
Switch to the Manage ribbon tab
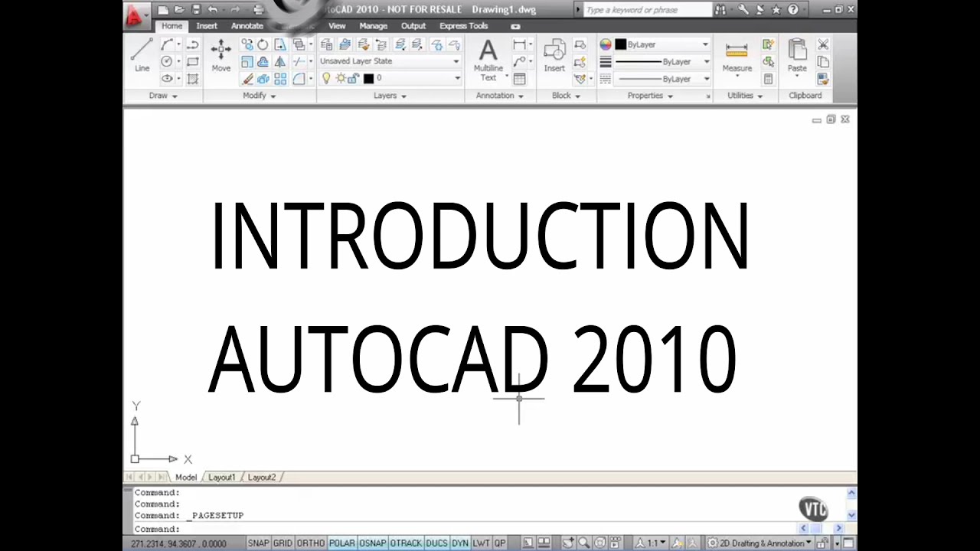point(374,26)
